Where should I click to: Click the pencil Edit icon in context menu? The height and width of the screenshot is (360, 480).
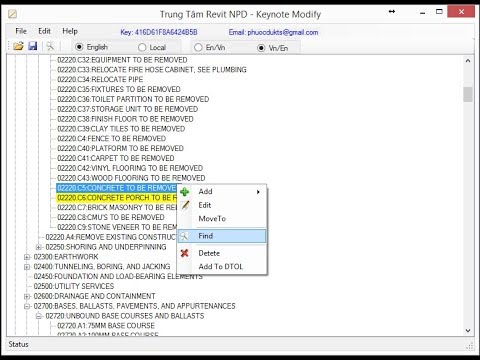[185, 205]
